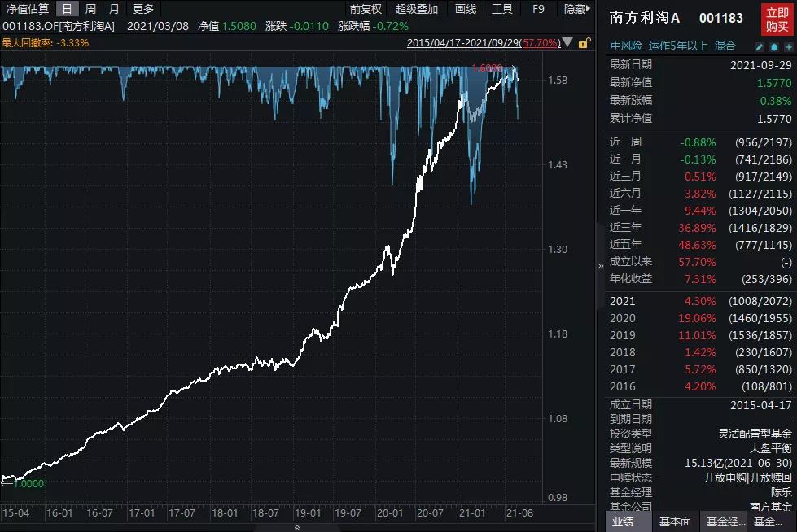
Task: Open the red triangle dropdown beside the date range
Action: [567, 43]
